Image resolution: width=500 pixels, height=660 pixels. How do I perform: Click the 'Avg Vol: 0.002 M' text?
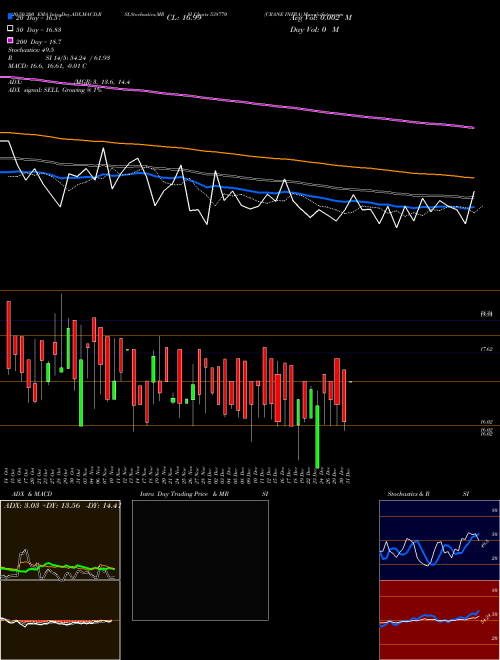coord(321,18)
